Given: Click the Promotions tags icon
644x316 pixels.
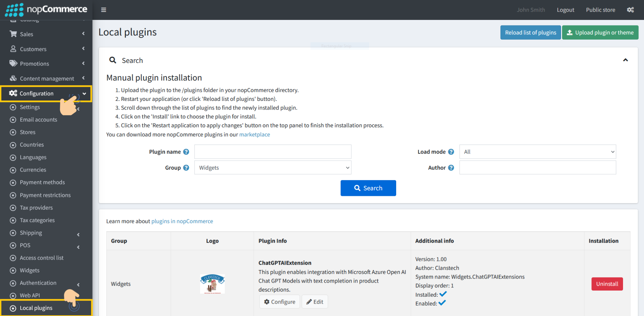Looking at the screenshot, I should coord(13,63).
